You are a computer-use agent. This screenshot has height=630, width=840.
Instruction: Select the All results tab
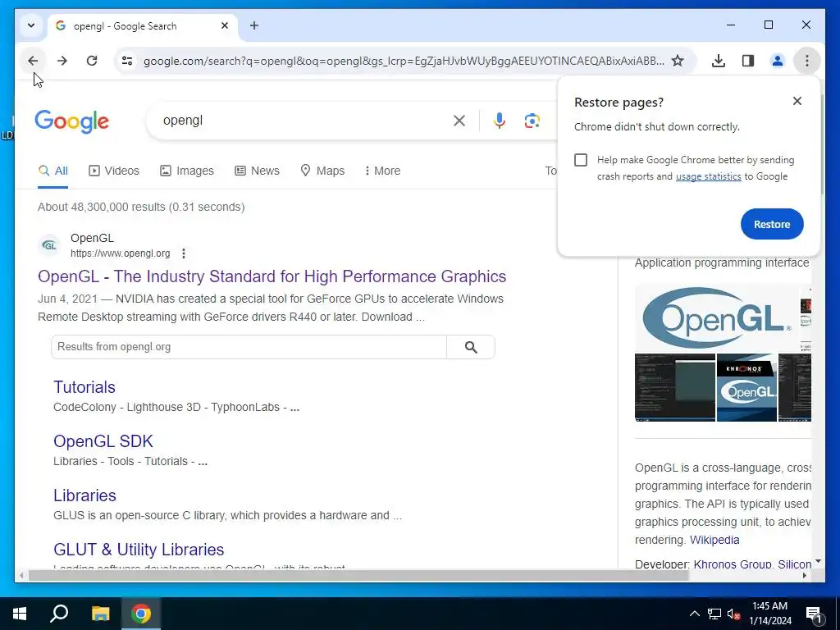tap(53, 171)
